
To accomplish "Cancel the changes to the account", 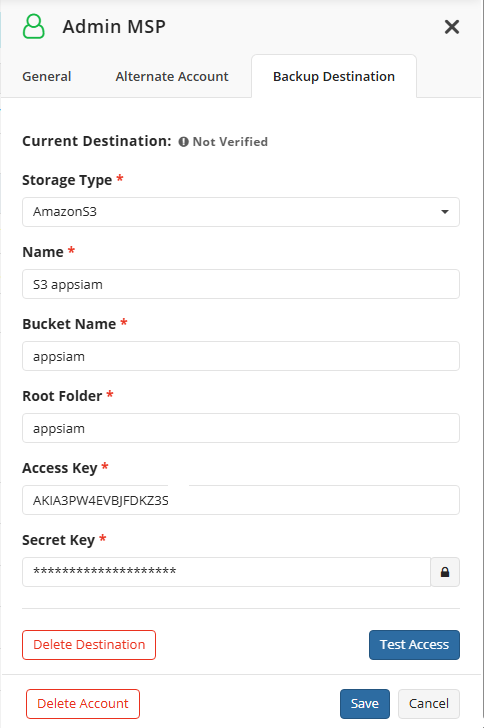I will pyautogui.click(x=429, y=704).
